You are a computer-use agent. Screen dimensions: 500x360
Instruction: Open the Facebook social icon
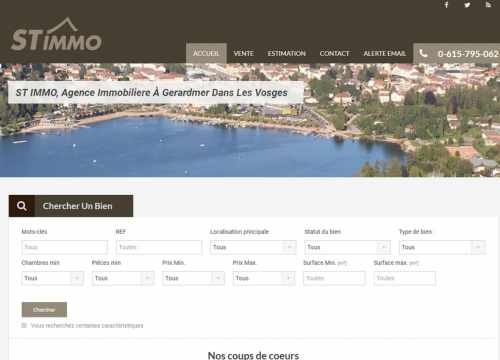pyautogui.click(x=446, y=5)
